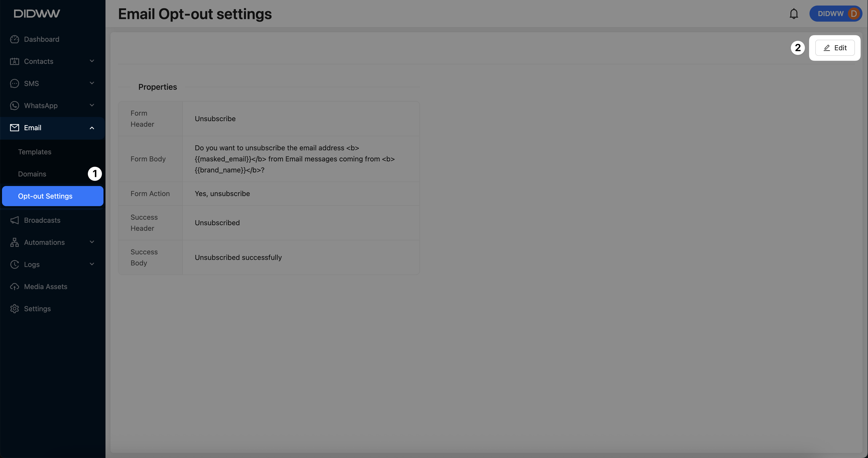Open the Templates submenu item
The width and height of the screenshot is (868, 458).
(35, 152)
